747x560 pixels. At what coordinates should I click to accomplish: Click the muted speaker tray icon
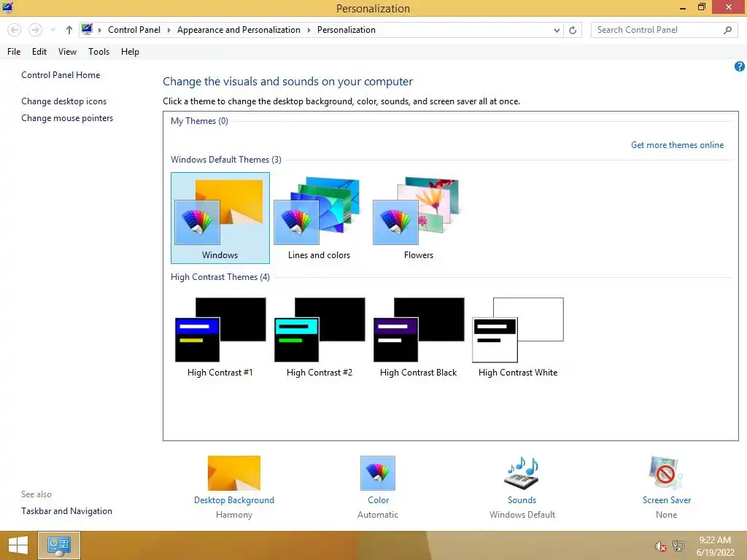660,546
